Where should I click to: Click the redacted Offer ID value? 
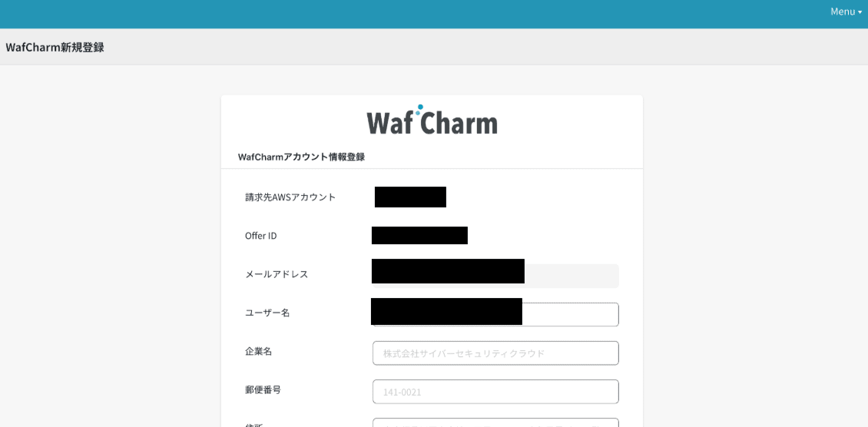[419, 236]
